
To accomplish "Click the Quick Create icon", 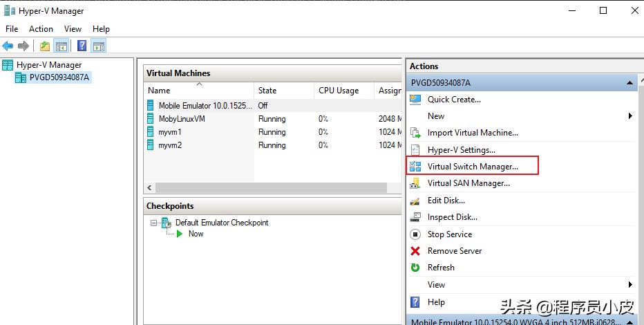I will 415,100.
